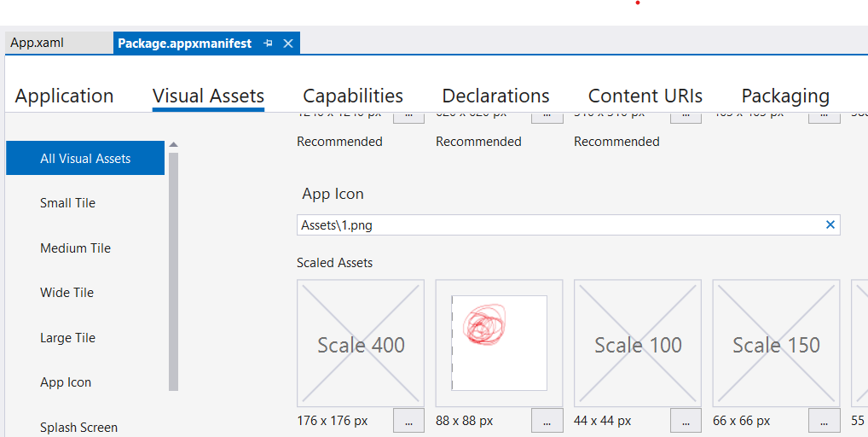This screenshot has width=868, height=437.
Task: Click the sidebar scroll-up arrow
Action: 173,144
